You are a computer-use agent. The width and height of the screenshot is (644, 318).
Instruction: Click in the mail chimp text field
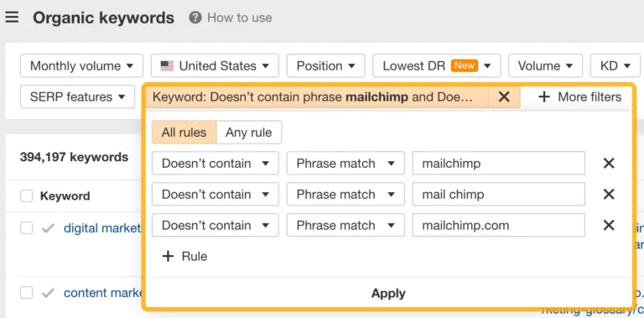(x=499, y=194)
